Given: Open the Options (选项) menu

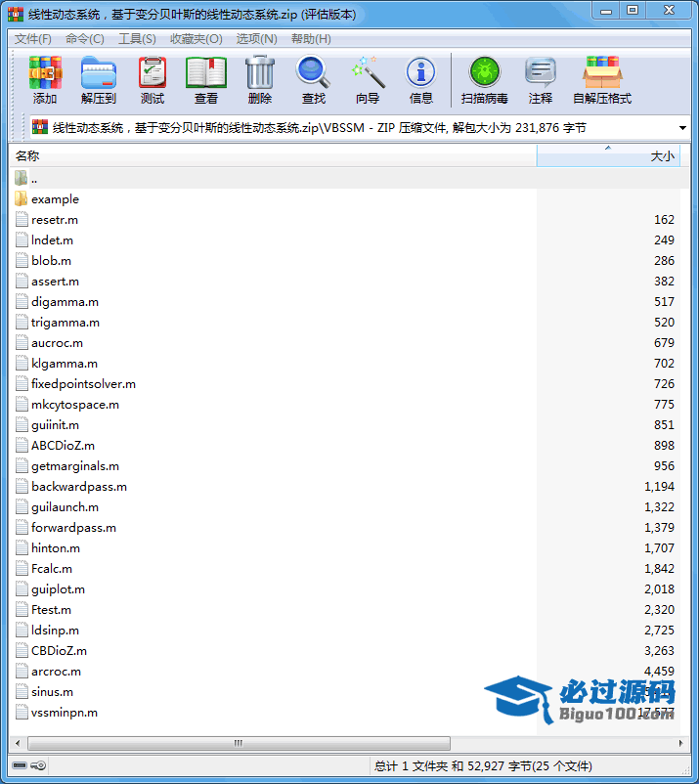Looking at the screenshot, I should coord(256,39).
